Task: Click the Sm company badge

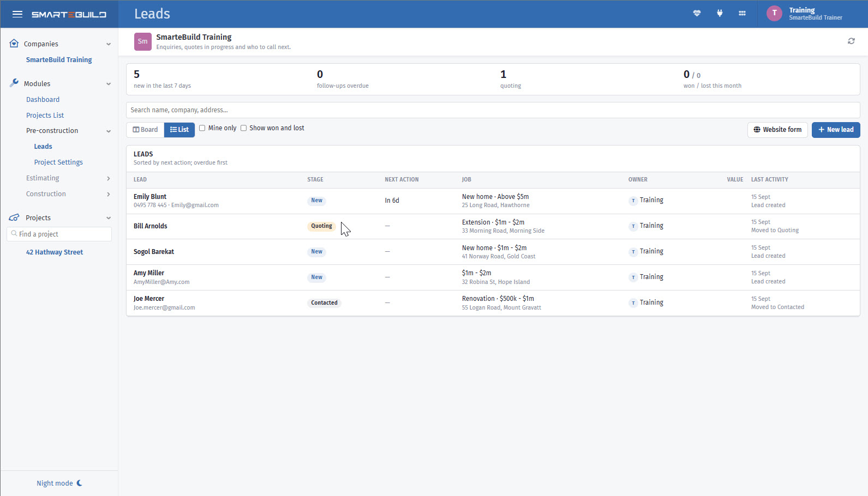Action: coord(143,41)
